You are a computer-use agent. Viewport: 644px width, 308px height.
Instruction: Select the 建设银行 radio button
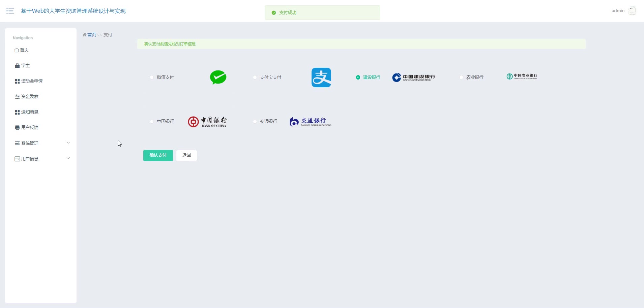(358, 77)
